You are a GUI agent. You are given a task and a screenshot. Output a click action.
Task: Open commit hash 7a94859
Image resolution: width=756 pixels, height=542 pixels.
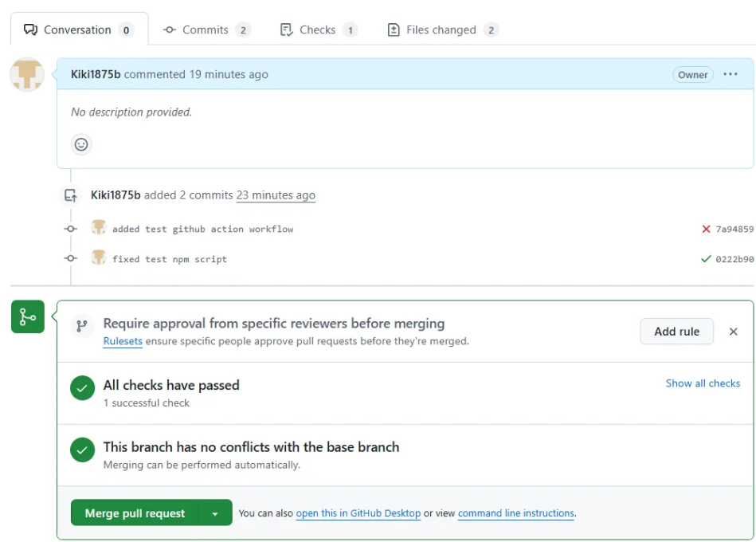click(734, 229)
